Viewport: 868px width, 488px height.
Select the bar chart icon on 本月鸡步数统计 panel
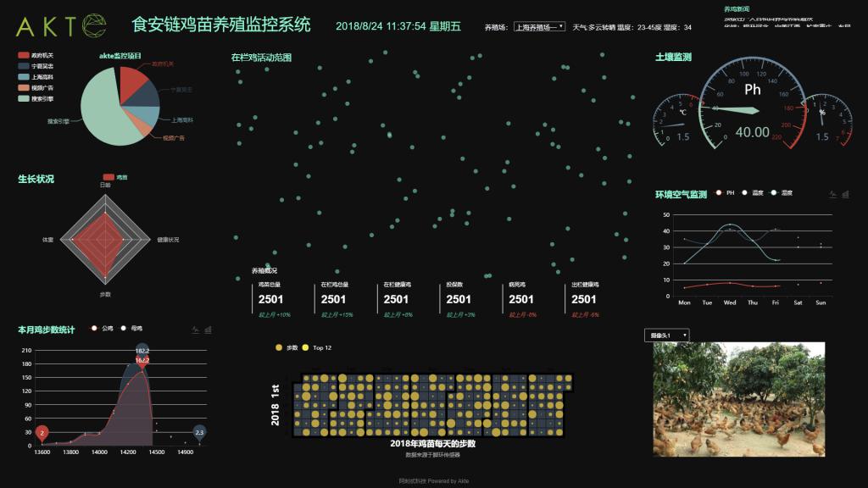pyautogui.click(x=209, y=330)
